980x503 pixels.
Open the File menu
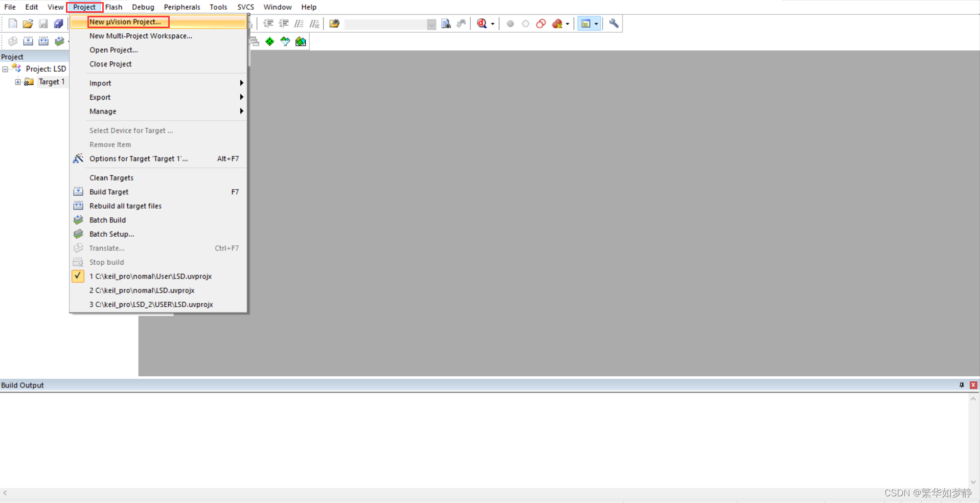point(10,7)
